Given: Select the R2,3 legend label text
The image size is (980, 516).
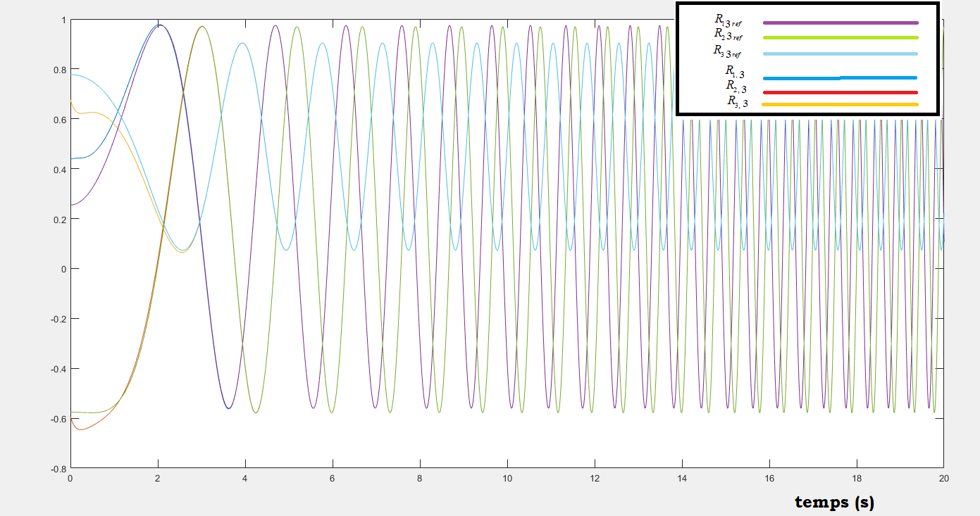Looking at the screenshot, I should [737, 86].
